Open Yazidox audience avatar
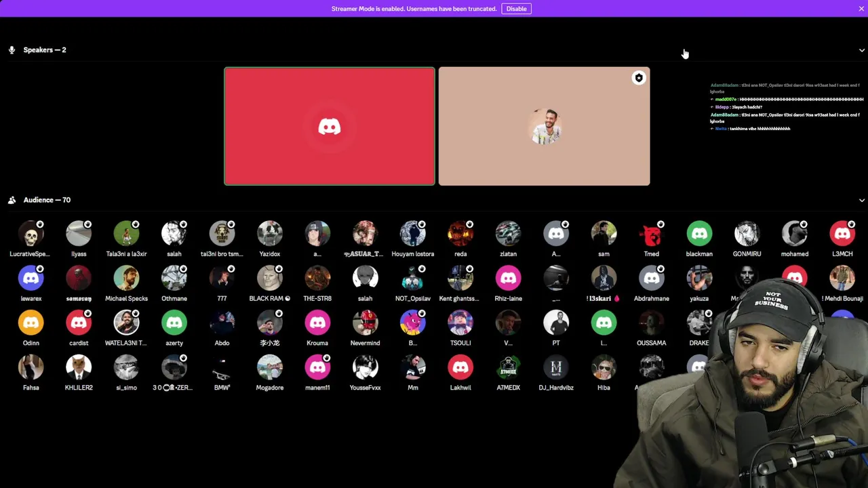868x488 pixels. (x=270, y=234)
